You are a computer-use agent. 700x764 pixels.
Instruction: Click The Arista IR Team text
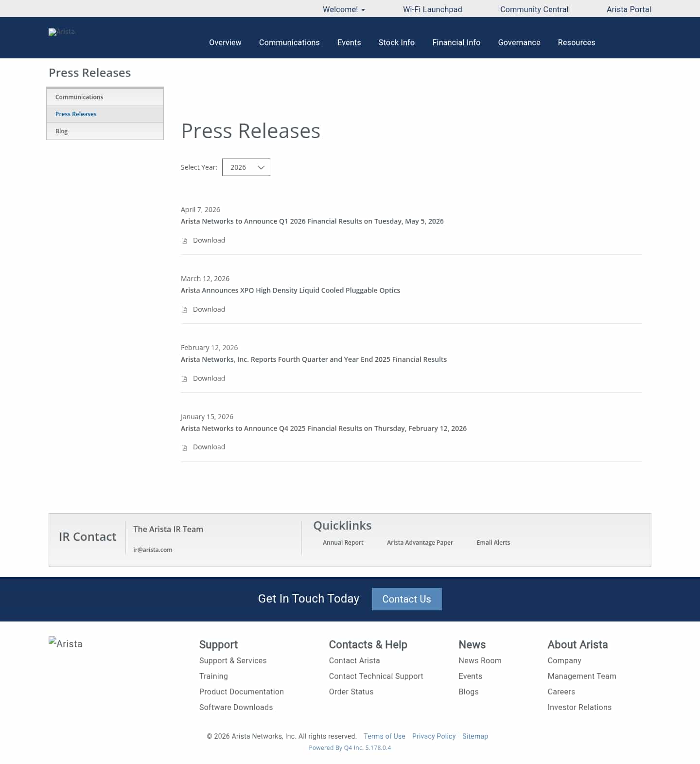[x=168, y=529]
